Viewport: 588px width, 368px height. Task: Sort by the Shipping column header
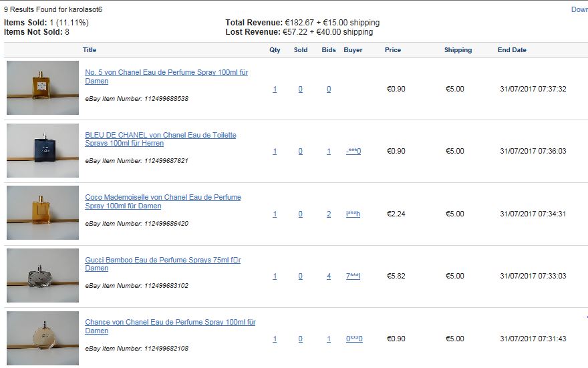[x=458, y=50]
